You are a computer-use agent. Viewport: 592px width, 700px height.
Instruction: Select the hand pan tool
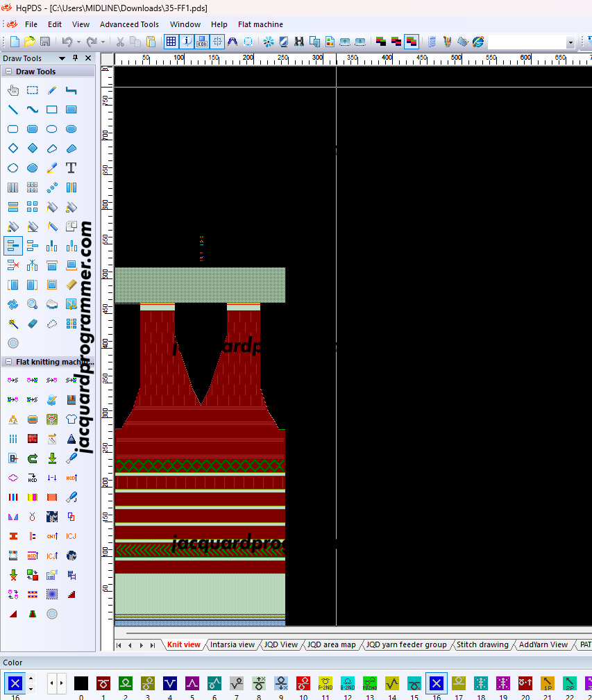[12, 90]
